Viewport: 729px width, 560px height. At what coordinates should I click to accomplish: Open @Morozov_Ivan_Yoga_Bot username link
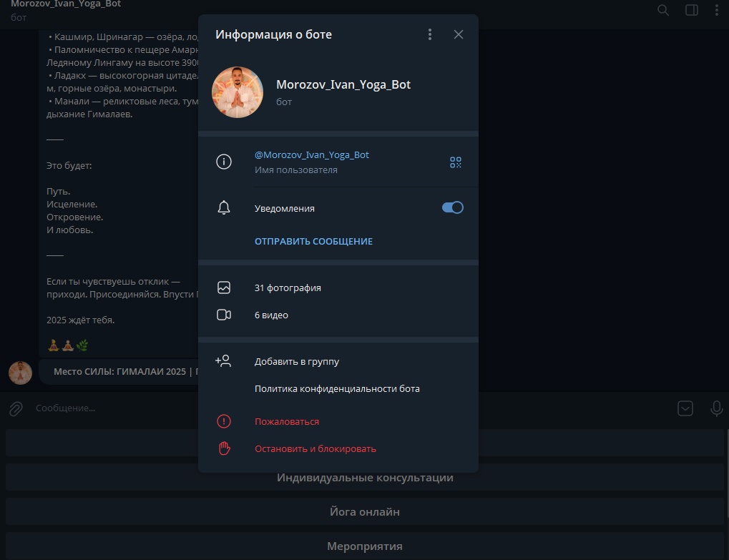click(311, 154)
